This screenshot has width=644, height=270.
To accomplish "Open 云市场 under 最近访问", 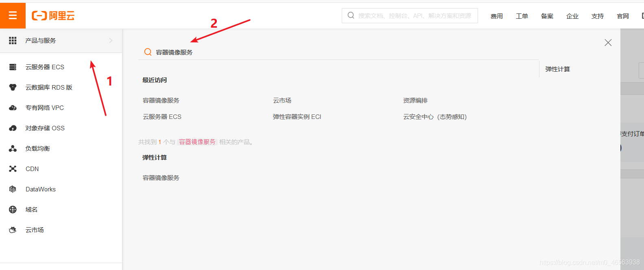I will point(282,100).
